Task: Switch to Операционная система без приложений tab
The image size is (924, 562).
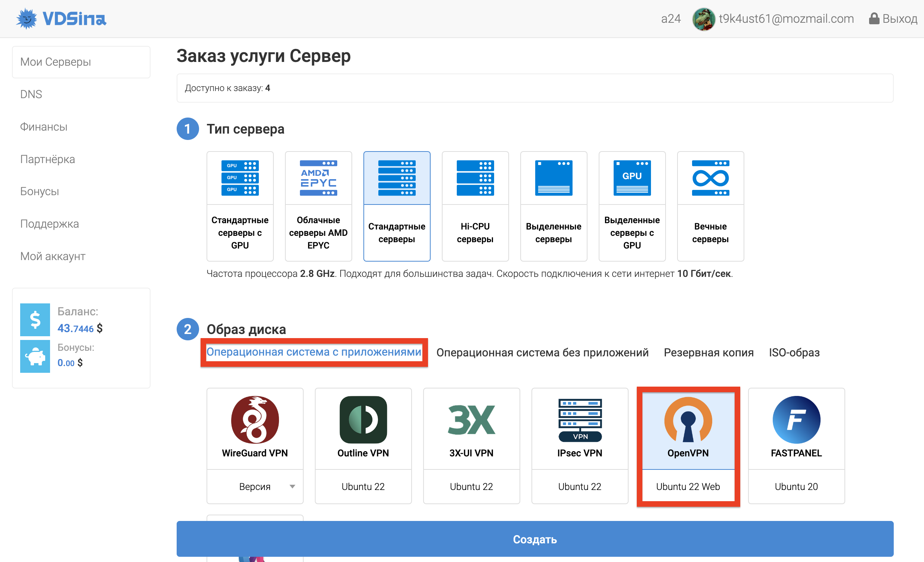Action: tap(542, 353)
